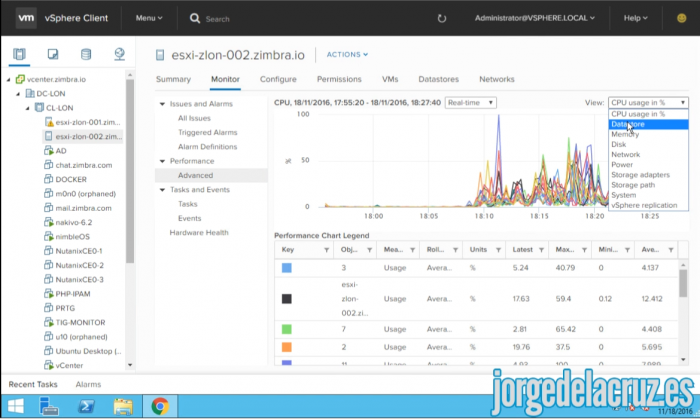Click the VMware vm logo
Image resolution: width=700 pixels, height=419 pixels.
tap(26, 18)
